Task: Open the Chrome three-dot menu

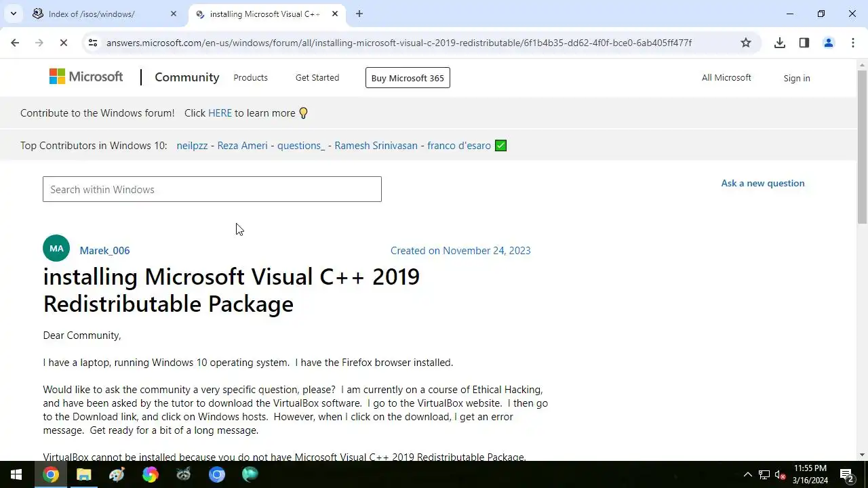Action: coord(853,43)
